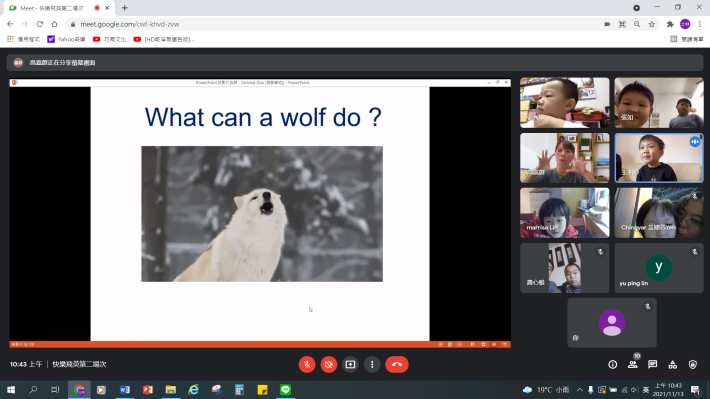The image size is (710, 399).
Task: Click the Chrome icon on the taskbar
Action: (79, 389)
